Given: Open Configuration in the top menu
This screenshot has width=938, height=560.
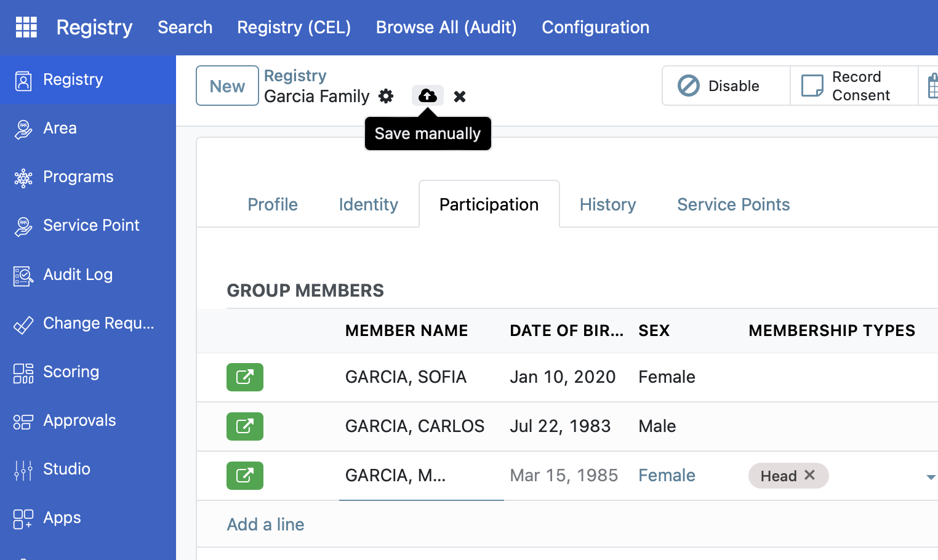Looking at the screenshot, I should point(595,27).
